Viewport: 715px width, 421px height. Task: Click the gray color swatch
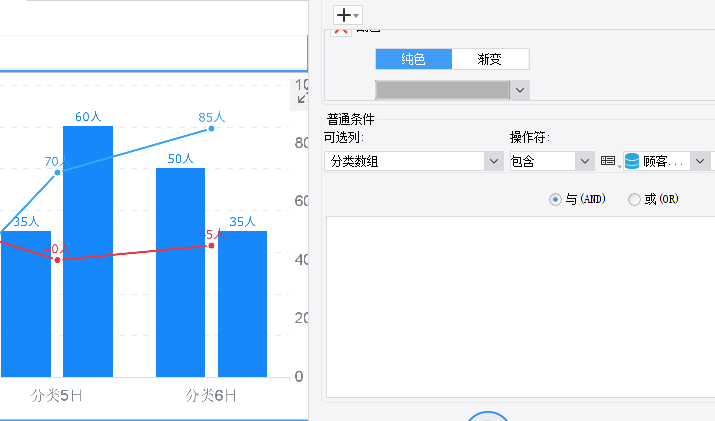(x=442, y=90)
